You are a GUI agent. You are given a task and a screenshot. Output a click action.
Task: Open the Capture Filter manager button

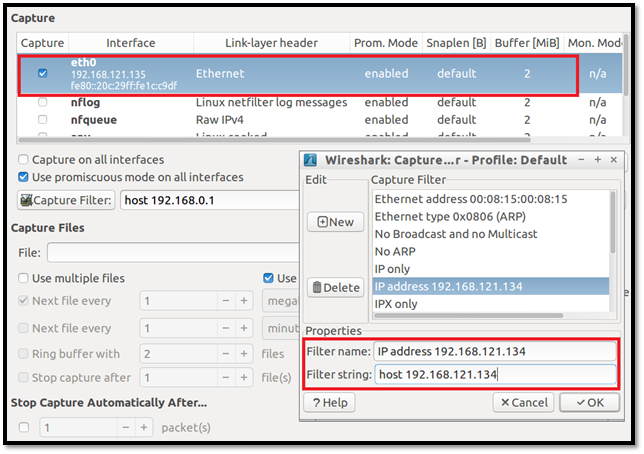point(65,201)
